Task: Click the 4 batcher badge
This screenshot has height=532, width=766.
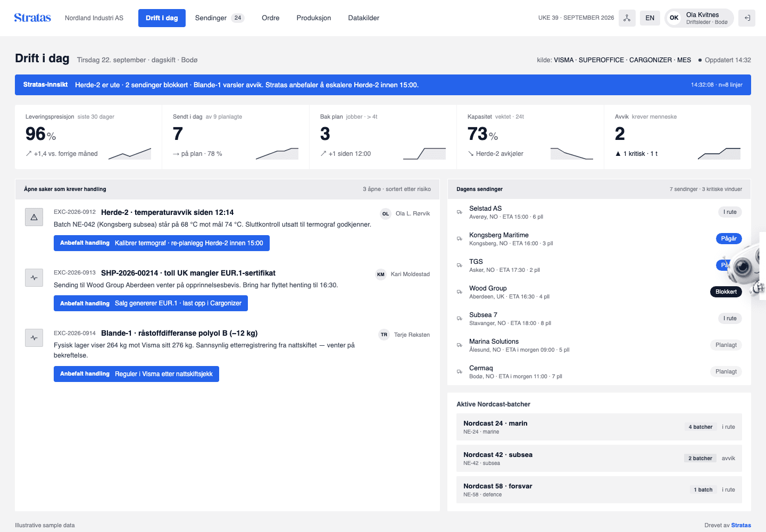Action: click(x=701, y=427)
